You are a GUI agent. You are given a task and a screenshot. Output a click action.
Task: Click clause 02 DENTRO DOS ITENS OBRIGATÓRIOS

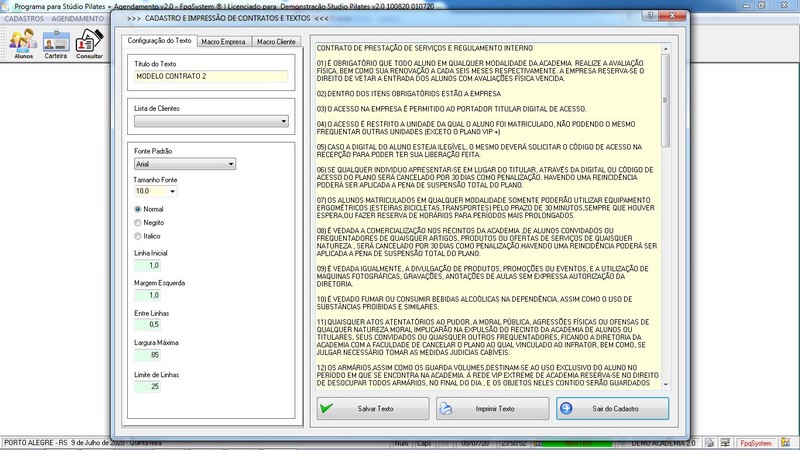[x=409, y=94]
